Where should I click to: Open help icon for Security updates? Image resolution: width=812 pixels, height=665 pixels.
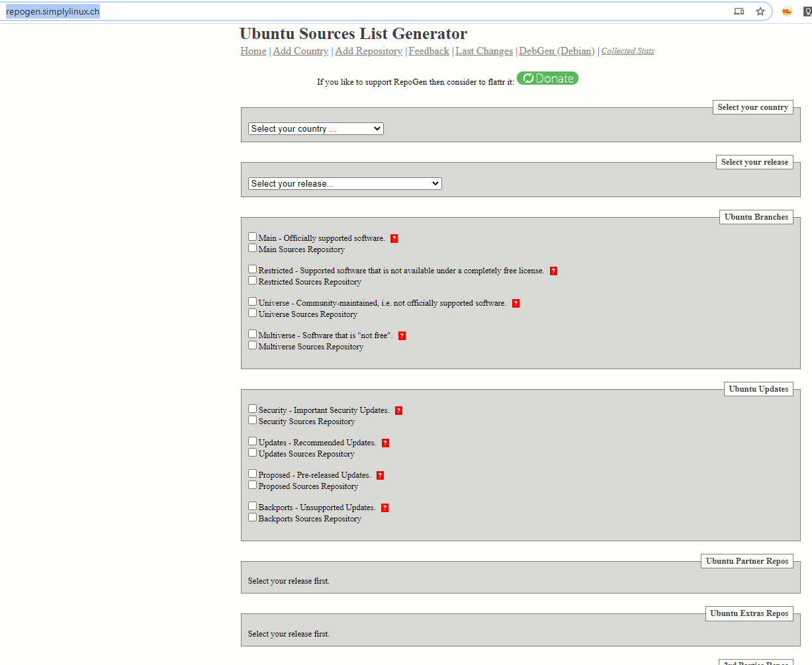pyautogui.click(x=399, y=410)
